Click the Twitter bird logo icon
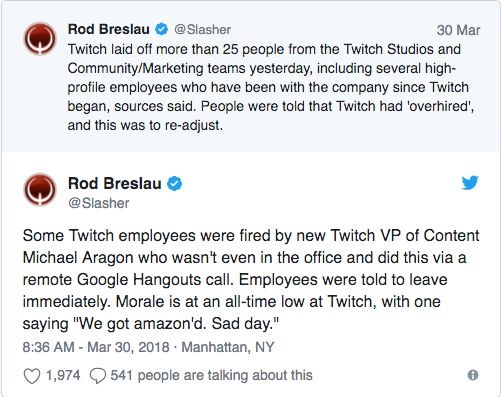This screenshot has width=501, height=397. 470,182
